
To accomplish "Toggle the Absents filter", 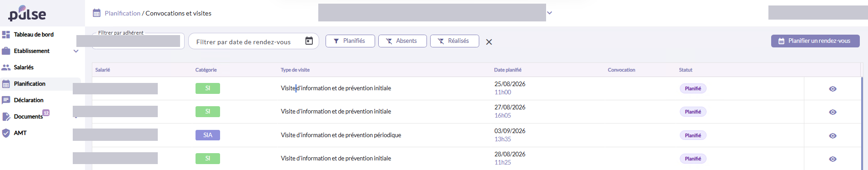I will [402, 41].
